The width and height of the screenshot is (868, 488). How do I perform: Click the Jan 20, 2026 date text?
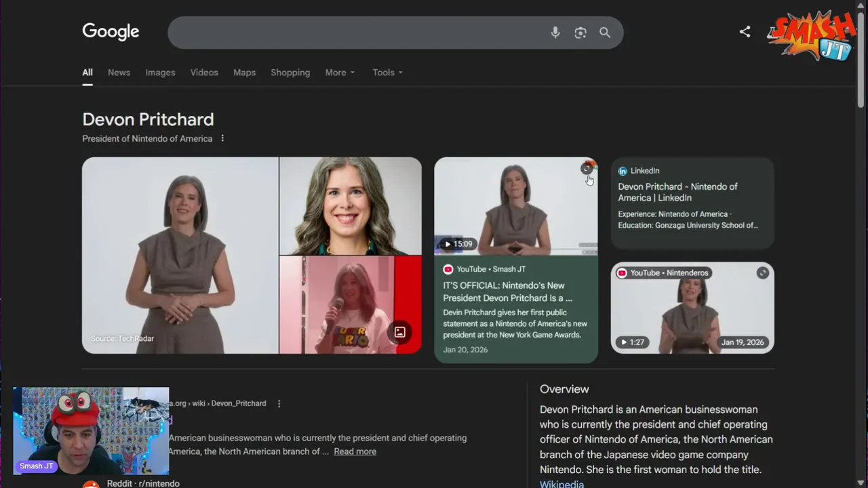click(465, 350)
